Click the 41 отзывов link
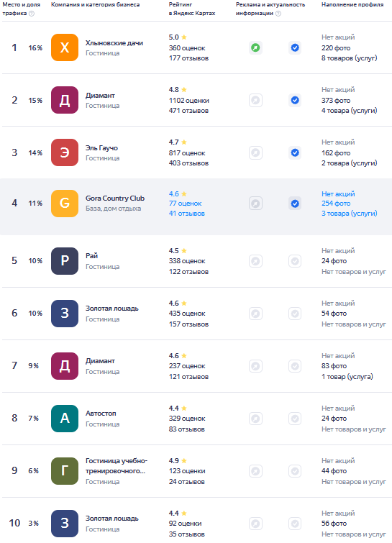Viewport: 392px width, 543px height. pyautogui.click(x=187, y=214)
